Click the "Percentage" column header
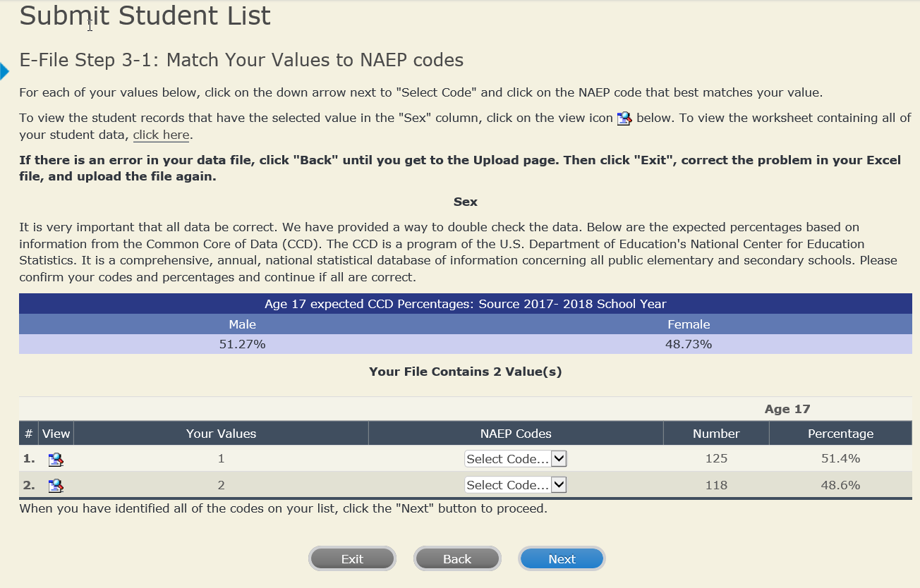The height and width of the screenshot is (588, 920). pyautogui.click(x=840, y=434)
